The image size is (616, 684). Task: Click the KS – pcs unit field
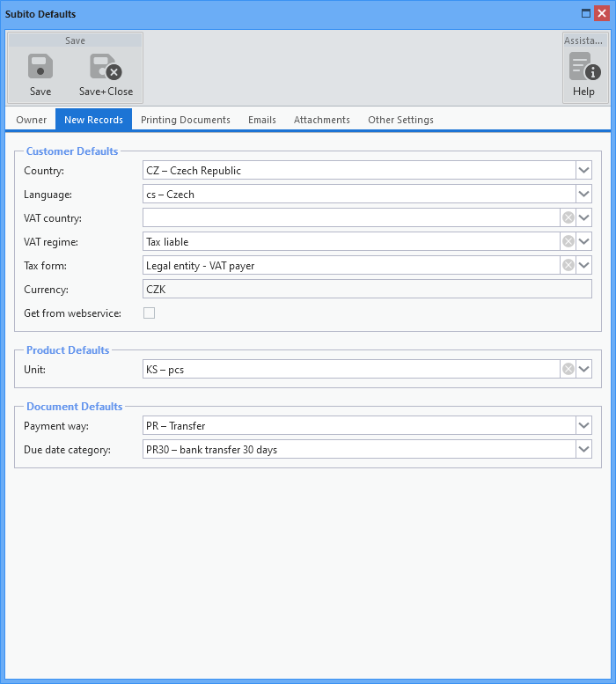351,370
